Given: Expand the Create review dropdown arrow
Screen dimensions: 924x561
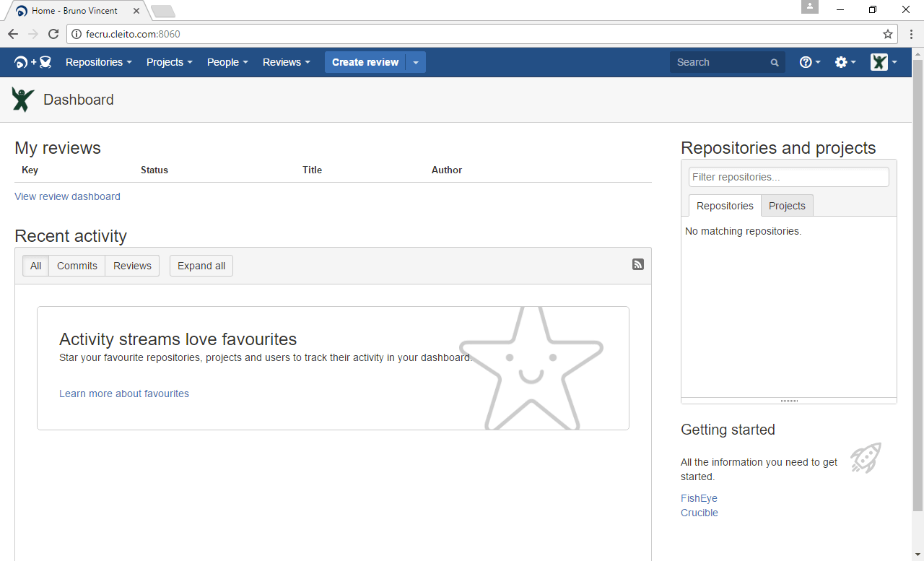Looking at the screenshot, I should tap(416, 62).
